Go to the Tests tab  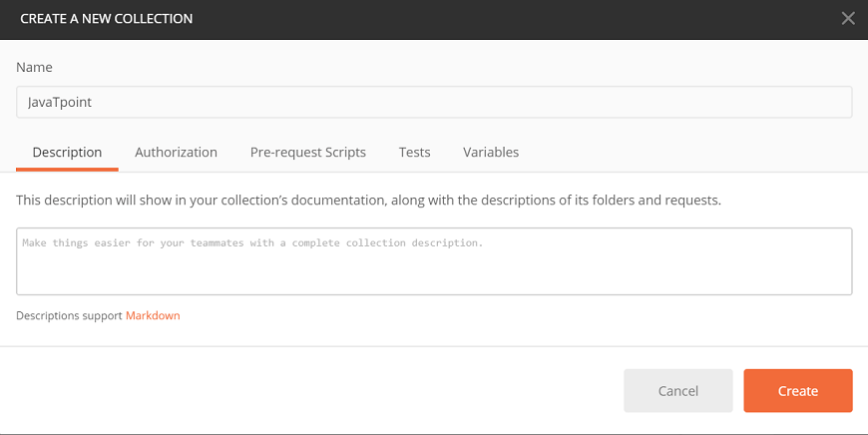[x=415, y=153]
